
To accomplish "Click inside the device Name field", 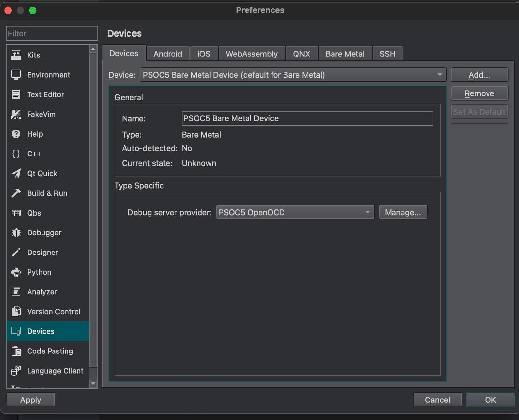I will (x=307, y=118).
